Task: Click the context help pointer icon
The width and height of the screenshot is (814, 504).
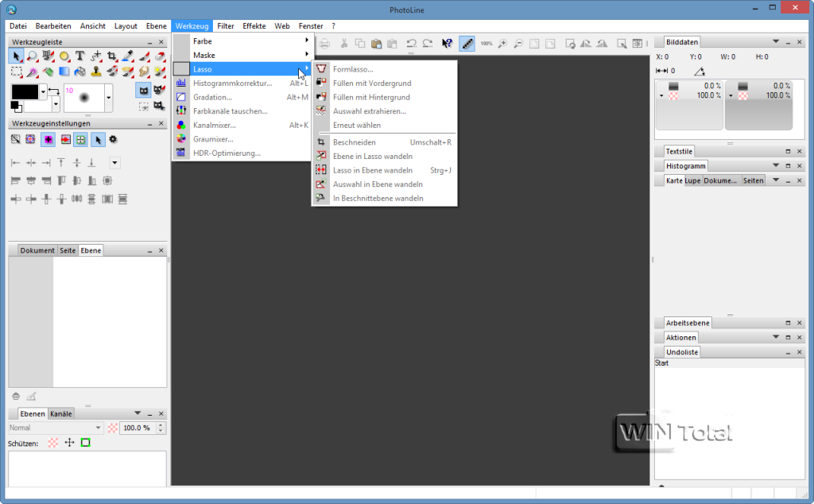Action: 447,44
